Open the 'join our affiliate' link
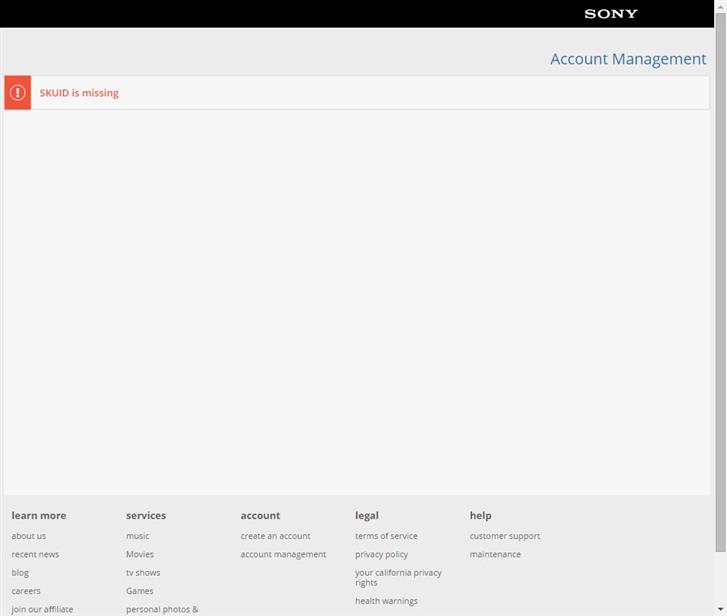Screen dimensions: 727x616 point(42,610)
